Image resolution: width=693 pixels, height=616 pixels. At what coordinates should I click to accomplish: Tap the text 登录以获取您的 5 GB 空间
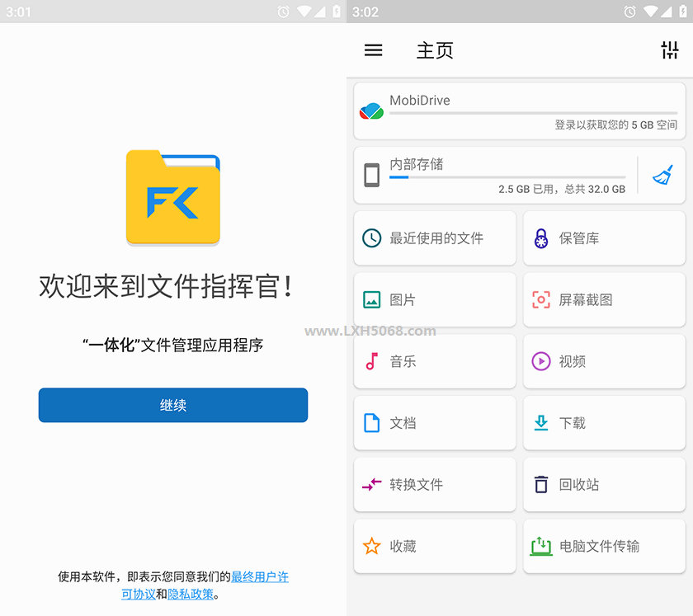(x=615, y=125)
